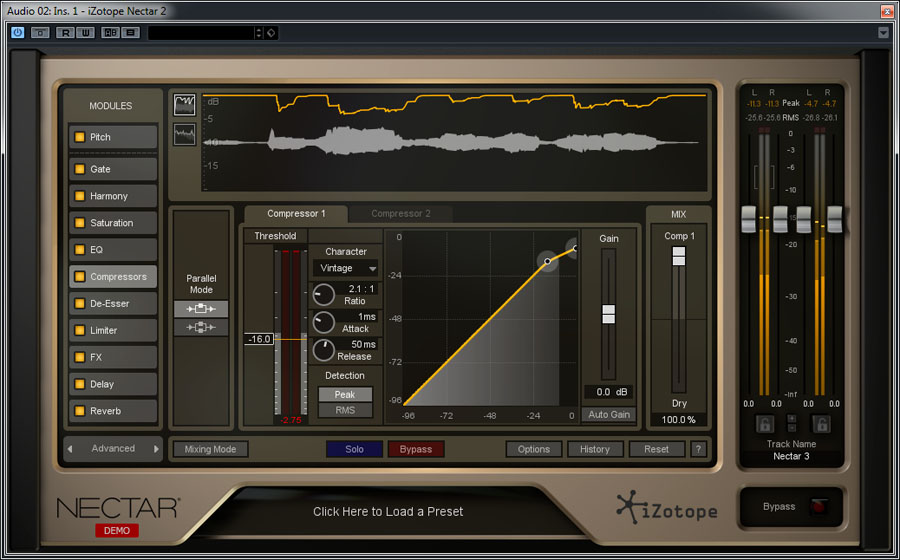Choose the second Parallel Mode routing icon
The width and height of the screenshot is (900, 560).
[x=200, y=327]
